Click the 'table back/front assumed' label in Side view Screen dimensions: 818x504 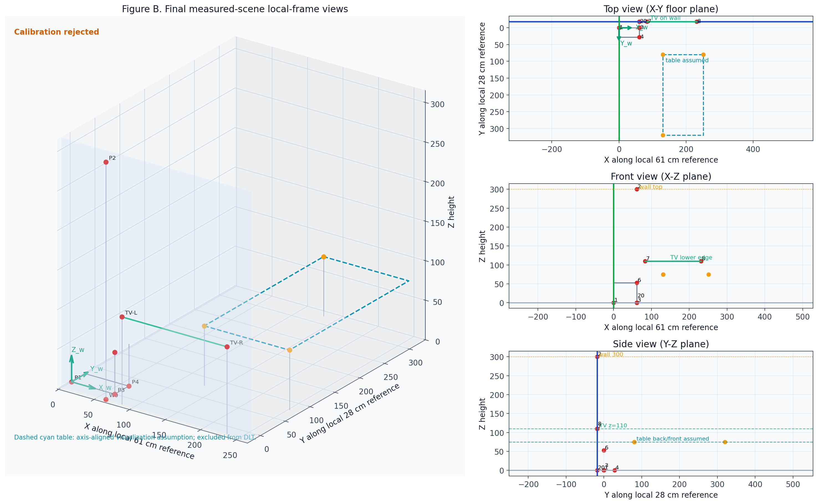click(673, 439)
